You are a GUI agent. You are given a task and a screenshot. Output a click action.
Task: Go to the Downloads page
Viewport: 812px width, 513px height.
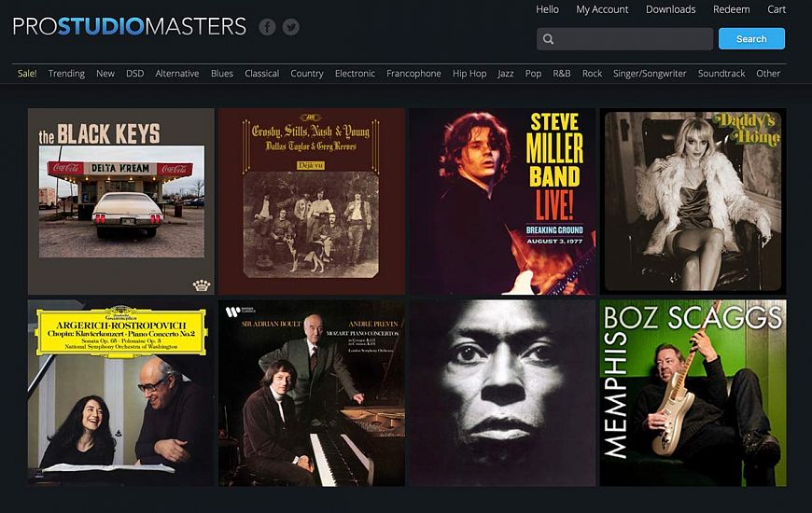tap(670, 9)
